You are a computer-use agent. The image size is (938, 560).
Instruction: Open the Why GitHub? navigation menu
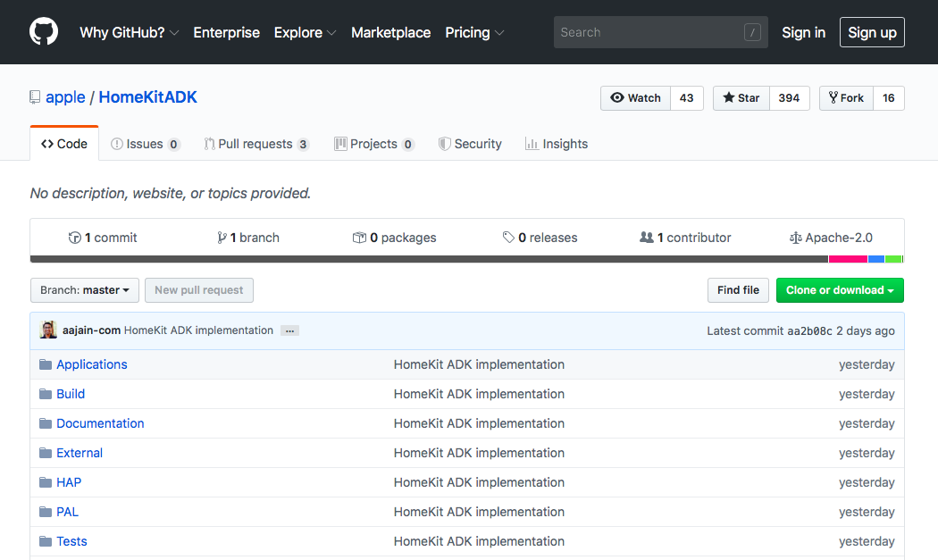[x=129, y=32]
